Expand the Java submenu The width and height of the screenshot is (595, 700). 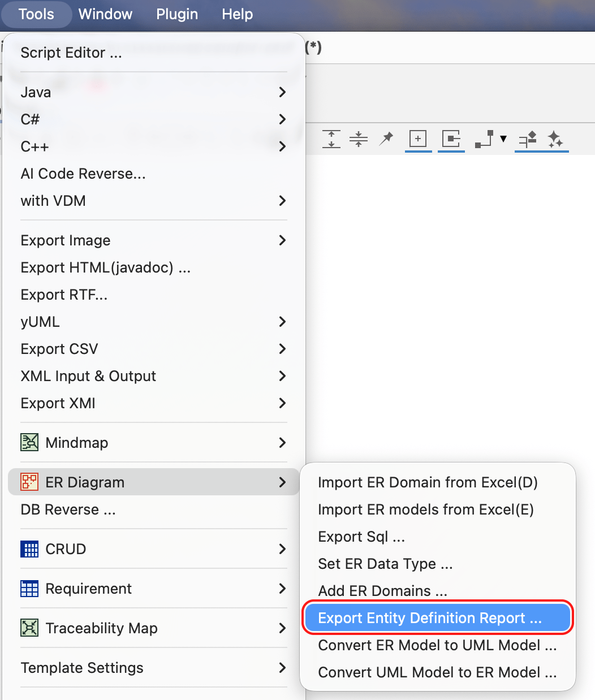tap(282, 92)
